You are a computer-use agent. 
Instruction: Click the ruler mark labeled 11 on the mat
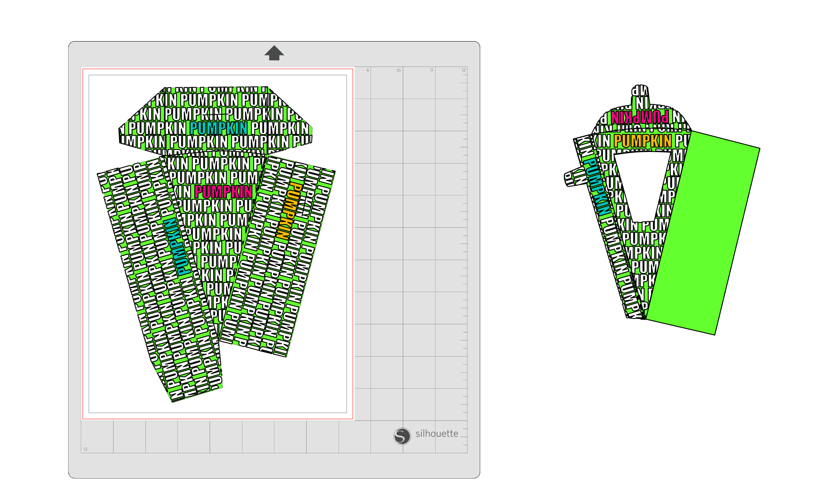click(432, 70)
